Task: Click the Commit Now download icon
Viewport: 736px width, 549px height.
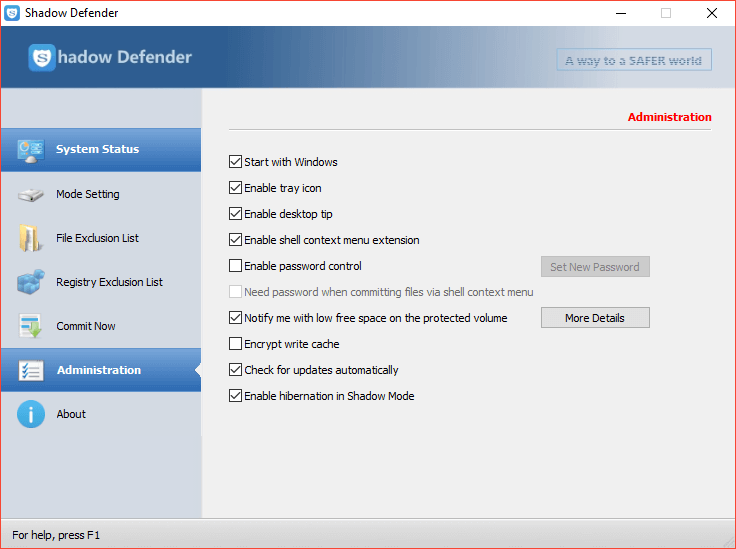Action: click(x=31, y=326)
